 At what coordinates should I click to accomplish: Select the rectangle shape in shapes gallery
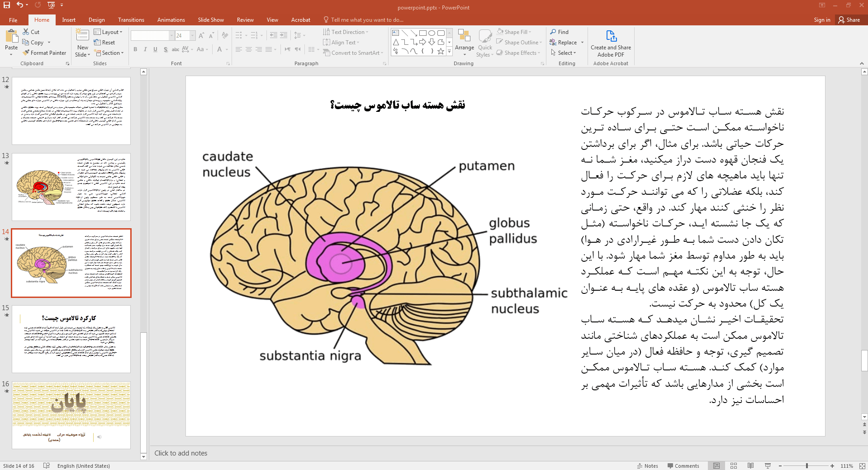[x=422, y=33]
